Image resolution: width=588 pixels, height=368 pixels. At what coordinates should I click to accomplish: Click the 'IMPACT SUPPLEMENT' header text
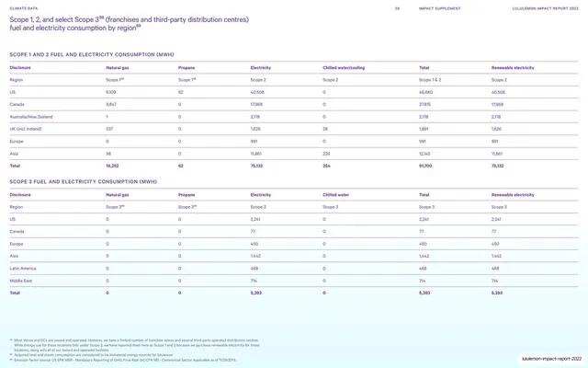tap(439, 8)
